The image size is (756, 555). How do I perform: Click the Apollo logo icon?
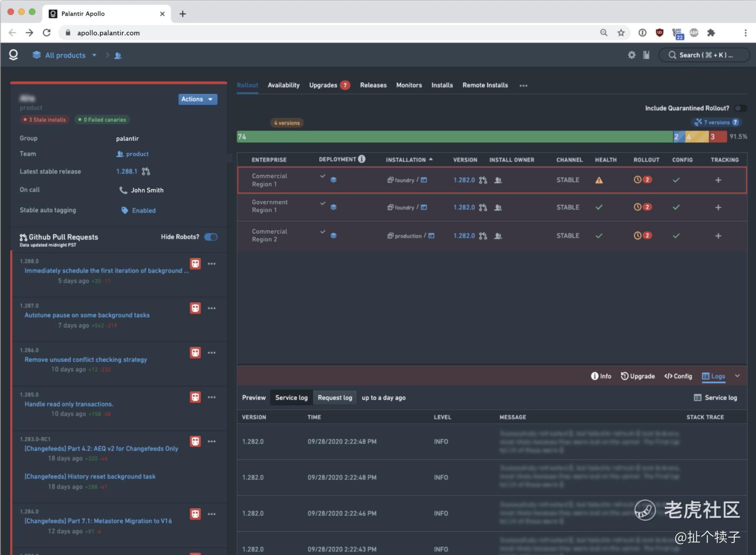tap(13, 55)
